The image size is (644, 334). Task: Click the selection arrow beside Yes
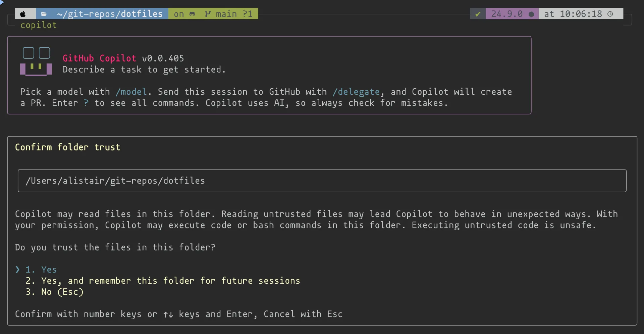coord(18,269)
